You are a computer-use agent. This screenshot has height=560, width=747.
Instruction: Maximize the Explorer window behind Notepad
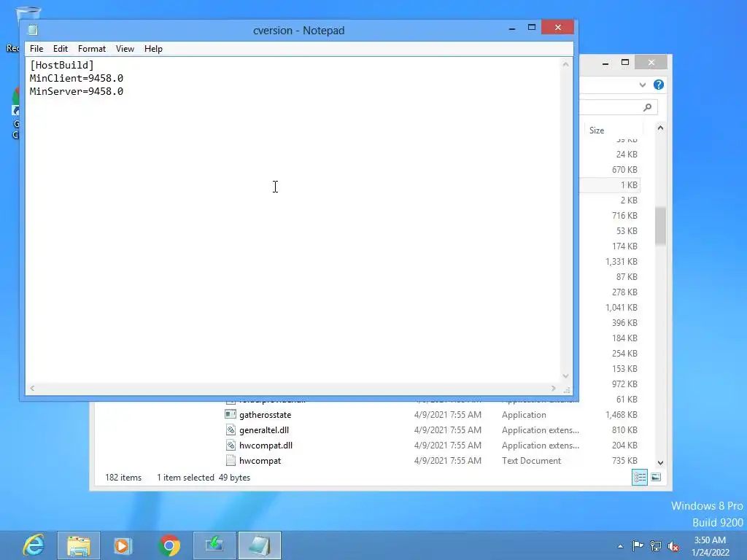click(x=625, y=63)
